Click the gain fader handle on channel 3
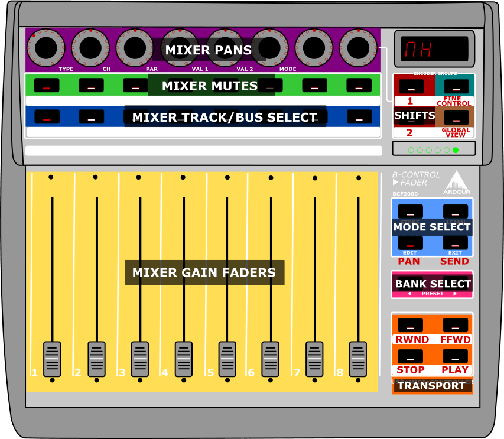504x439 pixels. coord(140,359)
